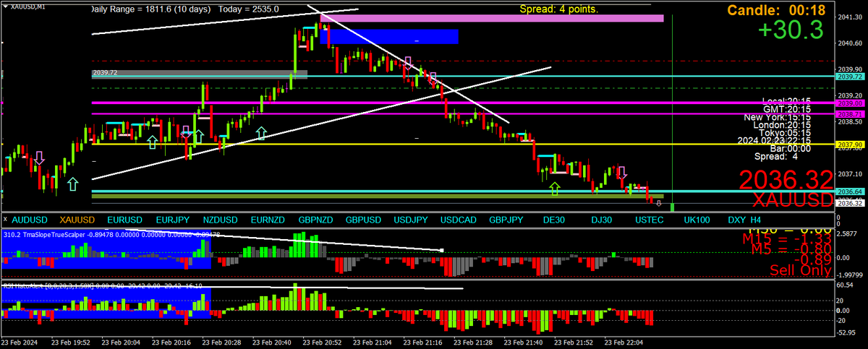Click the magenta 2038.71 price tag
The height and width of the screenshot is (349, 868).
(851, 114)
